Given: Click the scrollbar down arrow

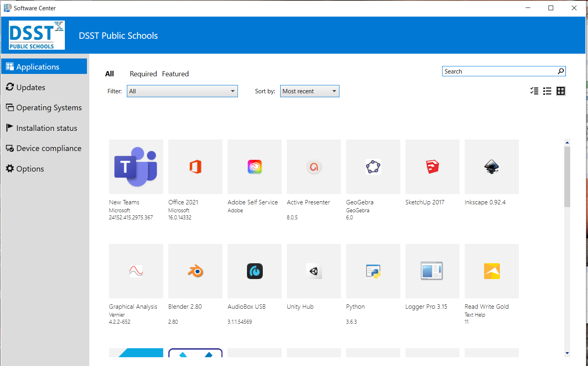Looking at the screenshot, I should 567,353.
